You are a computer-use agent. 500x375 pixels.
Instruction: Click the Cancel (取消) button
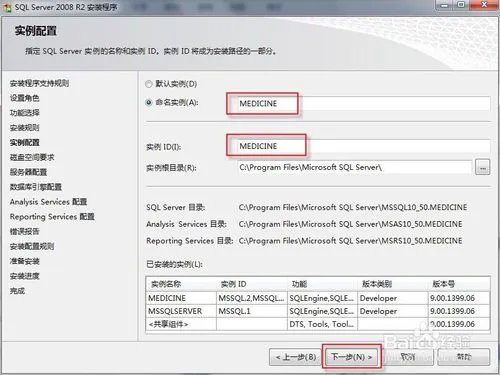point(407,357)
